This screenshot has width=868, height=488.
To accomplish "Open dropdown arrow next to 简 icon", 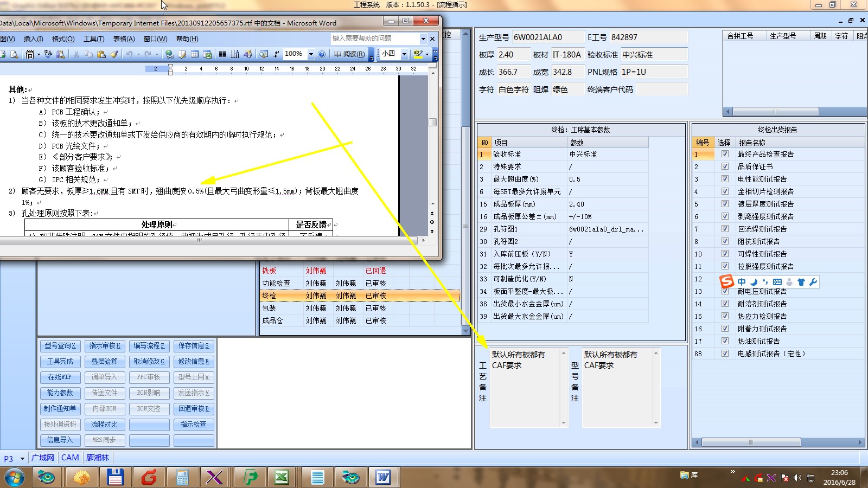I will pos(39,54).
